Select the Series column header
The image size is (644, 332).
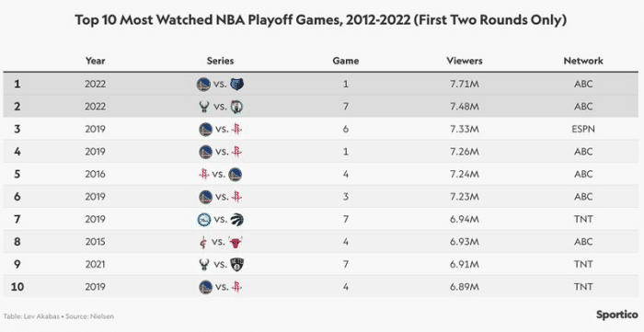[x=220, y=61]
